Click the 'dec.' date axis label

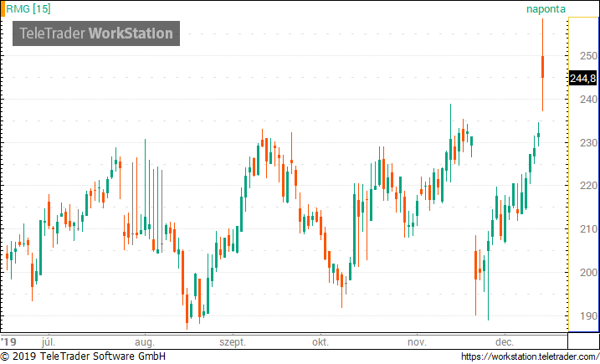[x=505, y=341]
